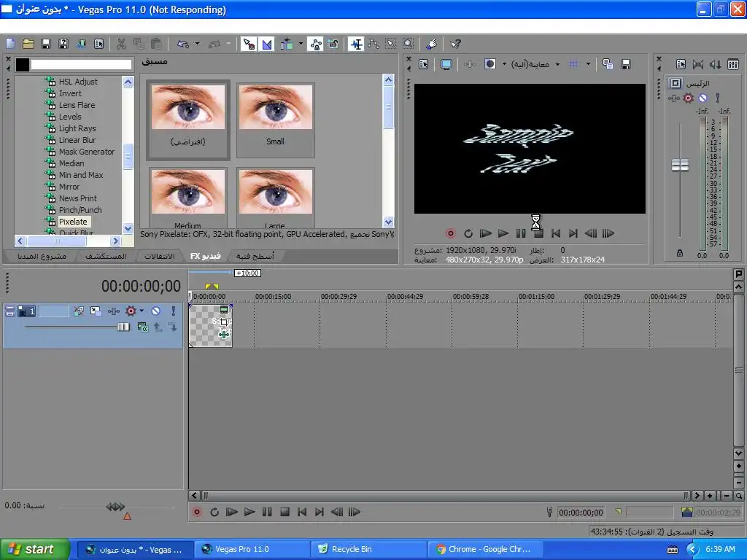Select the Normal Edit tool icon
Image resolution: width=747 pixels, height=560 pixels.
click(356, 44)
